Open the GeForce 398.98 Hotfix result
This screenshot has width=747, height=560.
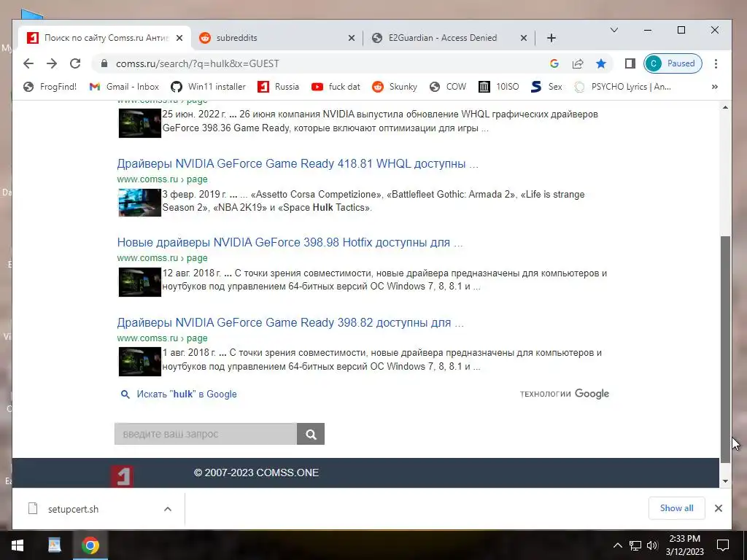click(290, 242)
